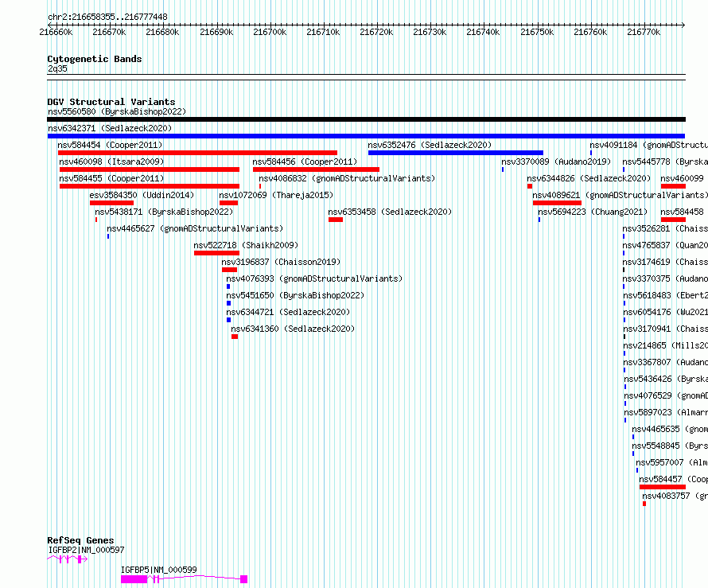
Task: Select nsv6344721 (Sedlazeck2020) variant
Action: pos(288,312)
